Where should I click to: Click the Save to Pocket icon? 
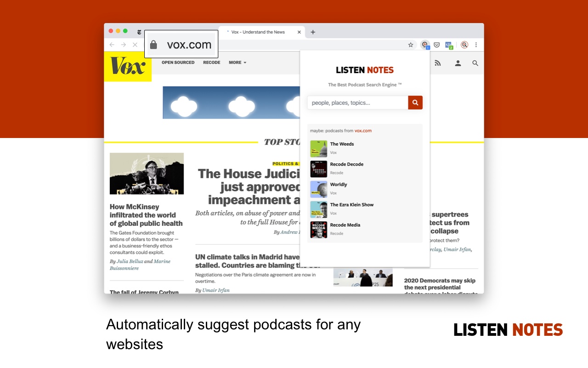[x=437, y=45]
